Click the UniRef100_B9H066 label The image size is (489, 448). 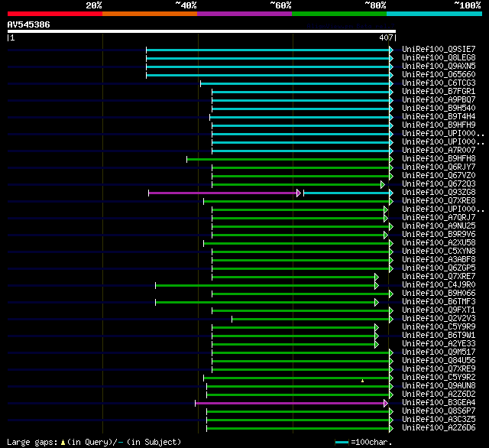[x=439, y=294]
